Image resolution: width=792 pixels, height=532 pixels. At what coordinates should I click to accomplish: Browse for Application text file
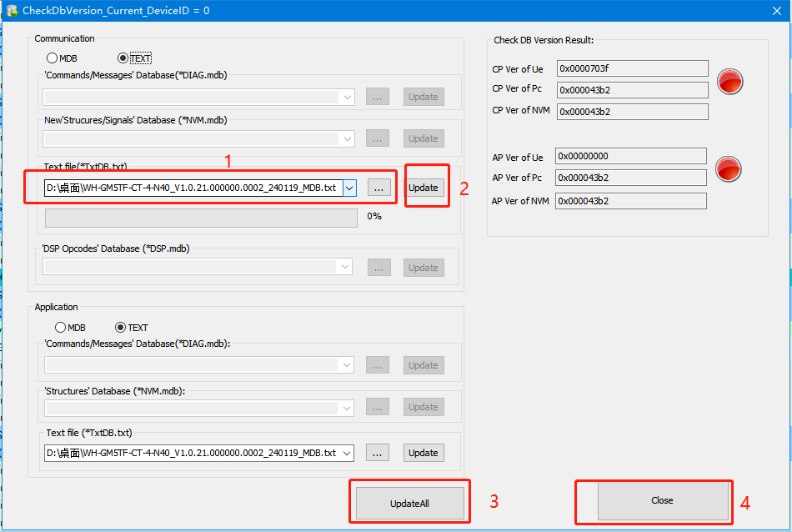tap(378, 453)
